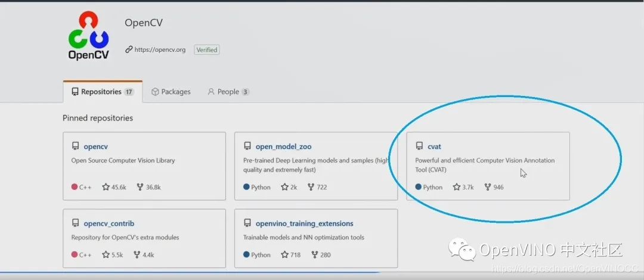Click the 280 fork icon on openvino_training_extensions
The width and height of the screenshot is (644, 280).
[314, 254]
